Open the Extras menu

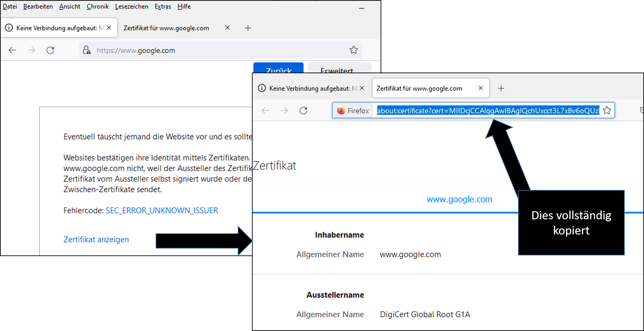[163, 6]
